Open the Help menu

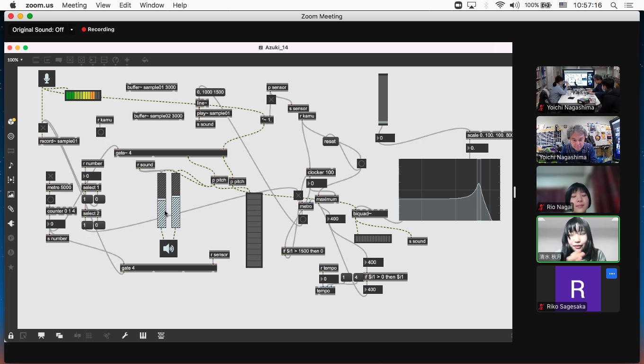click(179, 5)
